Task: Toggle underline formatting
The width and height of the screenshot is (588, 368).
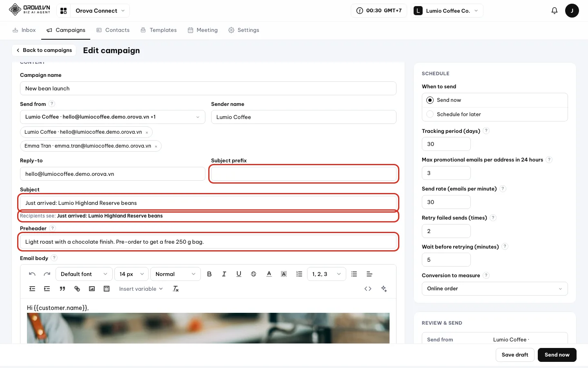Action: [239, 274]
